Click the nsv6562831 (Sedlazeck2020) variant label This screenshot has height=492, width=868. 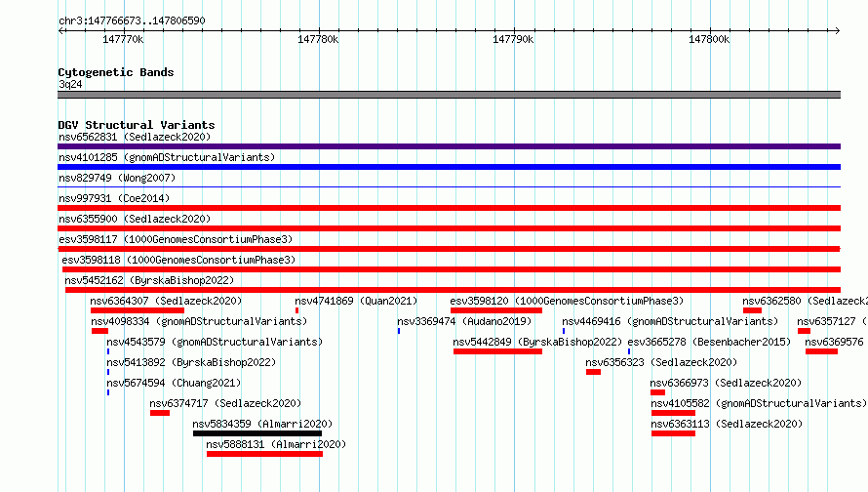(135, 137)
